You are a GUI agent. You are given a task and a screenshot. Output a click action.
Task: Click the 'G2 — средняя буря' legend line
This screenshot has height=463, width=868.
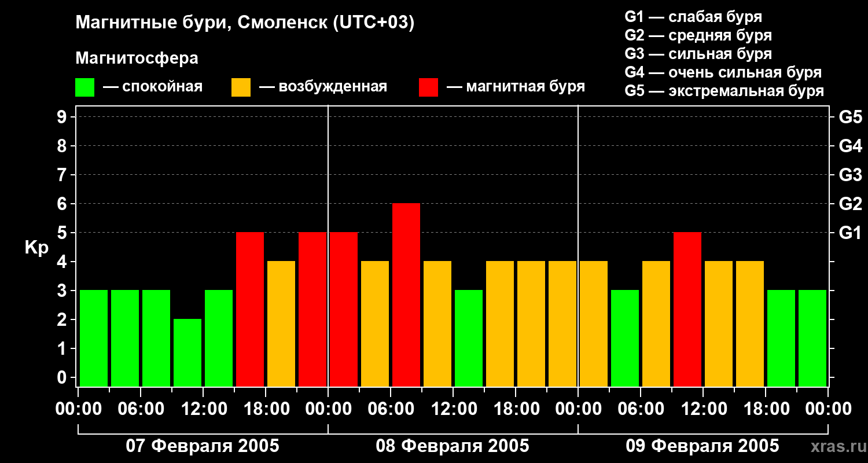click(698, 35)
